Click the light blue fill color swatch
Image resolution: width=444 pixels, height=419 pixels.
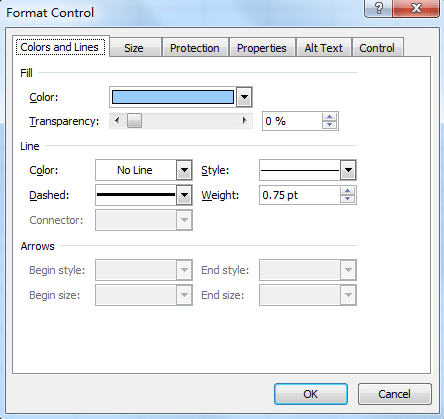click(173, 97)
